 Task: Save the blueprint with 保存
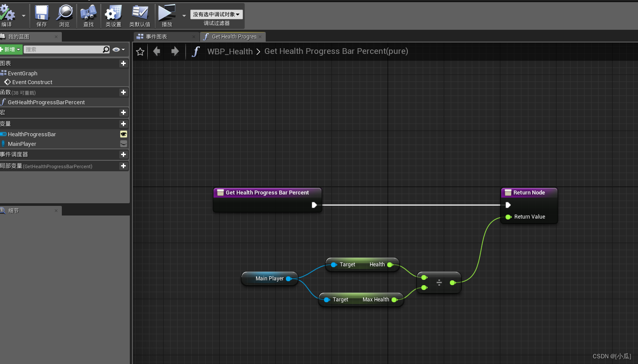tap(42, 16)
